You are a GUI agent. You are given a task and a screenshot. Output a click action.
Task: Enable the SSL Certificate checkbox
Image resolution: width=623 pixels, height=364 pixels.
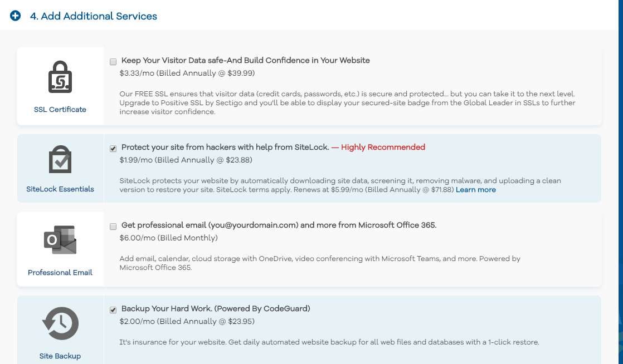point(113,62)
